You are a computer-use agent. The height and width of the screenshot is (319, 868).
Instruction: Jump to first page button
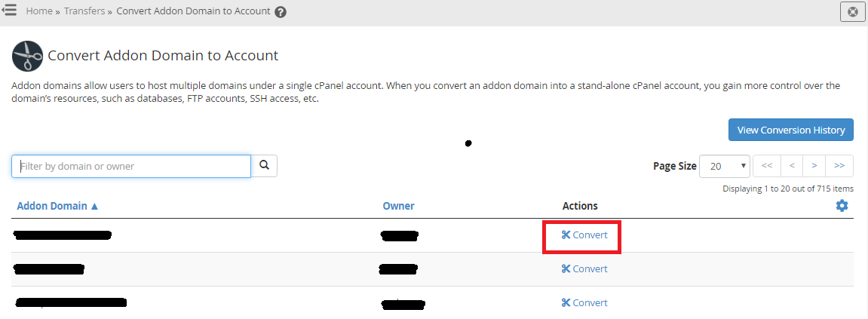[x=767, y=166]
